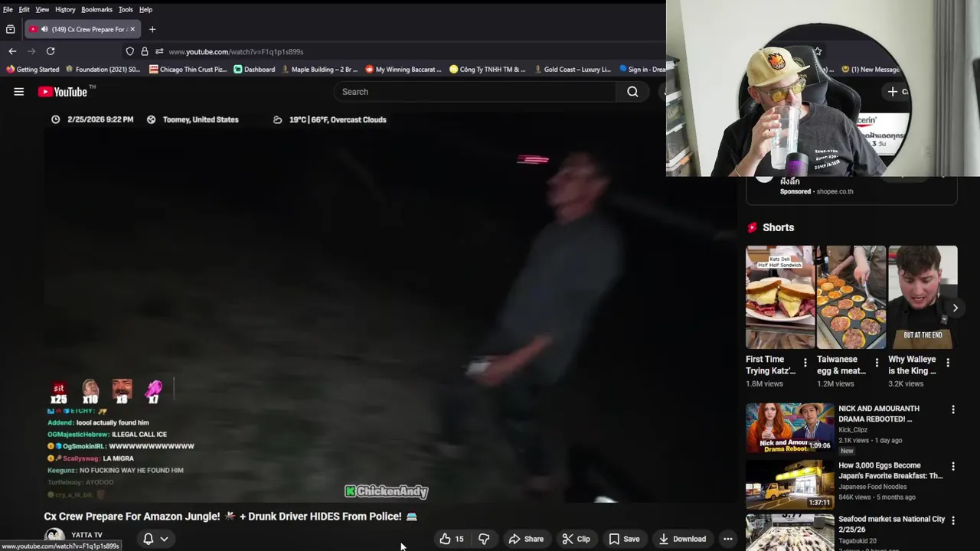Open How 3,000 Eggs video thumbnail
The width and height of the screenshot is (980, 551).
(x=790, y=484)
